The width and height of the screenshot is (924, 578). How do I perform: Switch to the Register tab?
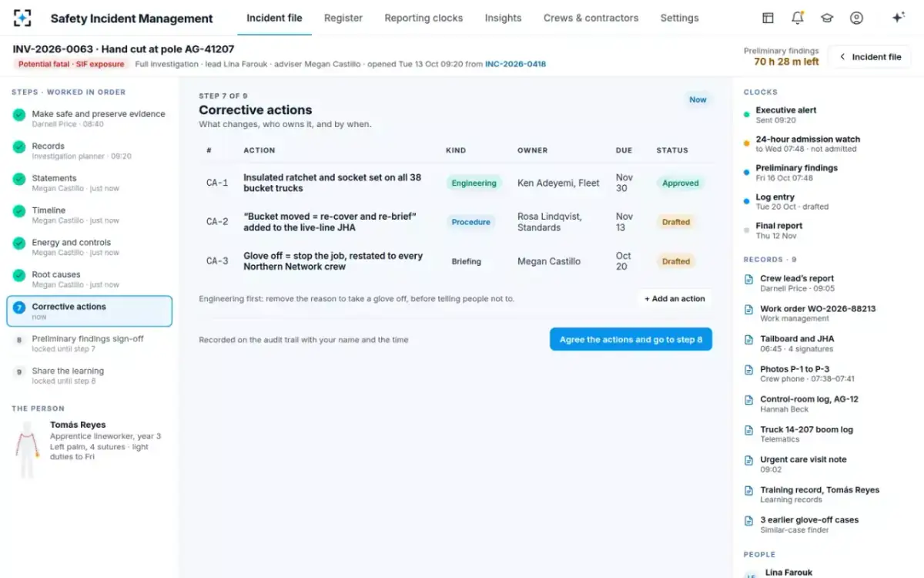click(343, 18)
